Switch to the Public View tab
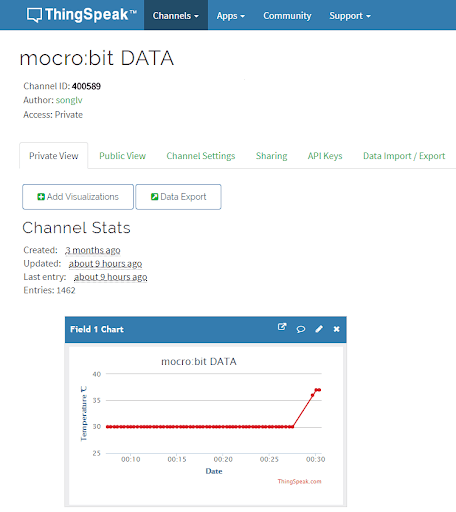Screen dimensions: 456x512 tap(122, 156)
